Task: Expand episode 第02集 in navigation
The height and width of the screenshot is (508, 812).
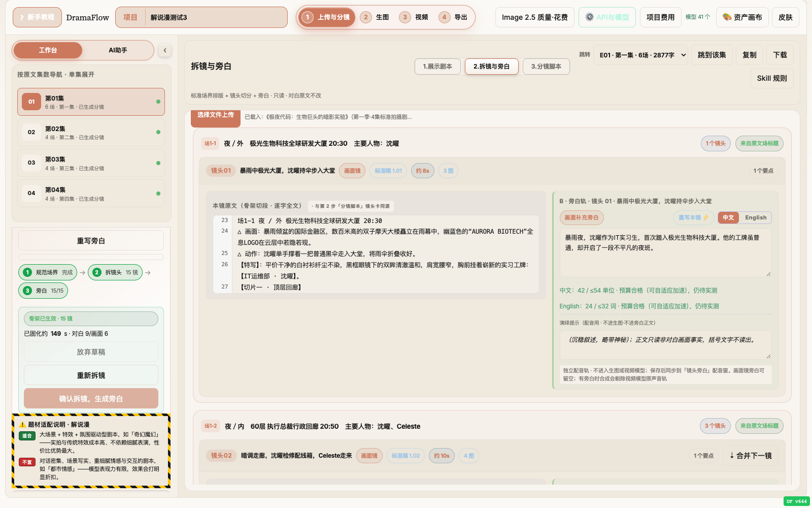Action: [91, 132]
